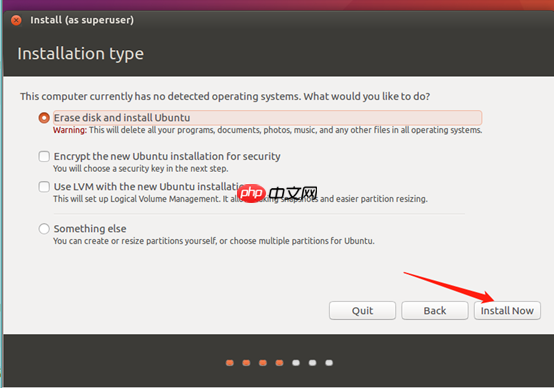This screenshot has height=388, width=554.
Task: Click 'This will set up Logical Volume' description
Action: click(x=240, y=199)
